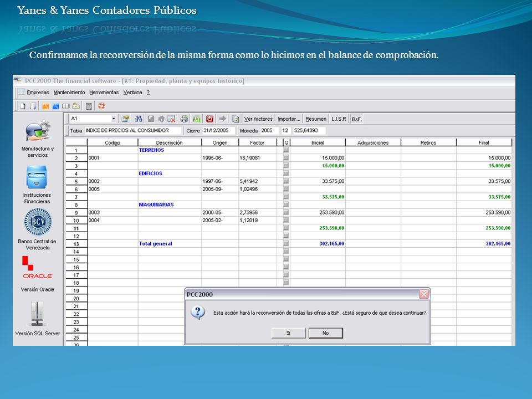Cancel reconversion with the No button
Screen dimensions: 532x399
pyautogui.click(x=326, y=333)
